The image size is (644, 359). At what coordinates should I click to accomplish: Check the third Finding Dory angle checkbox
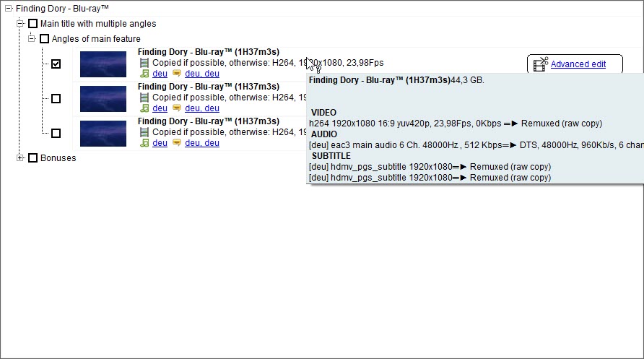tap(56, 133)
